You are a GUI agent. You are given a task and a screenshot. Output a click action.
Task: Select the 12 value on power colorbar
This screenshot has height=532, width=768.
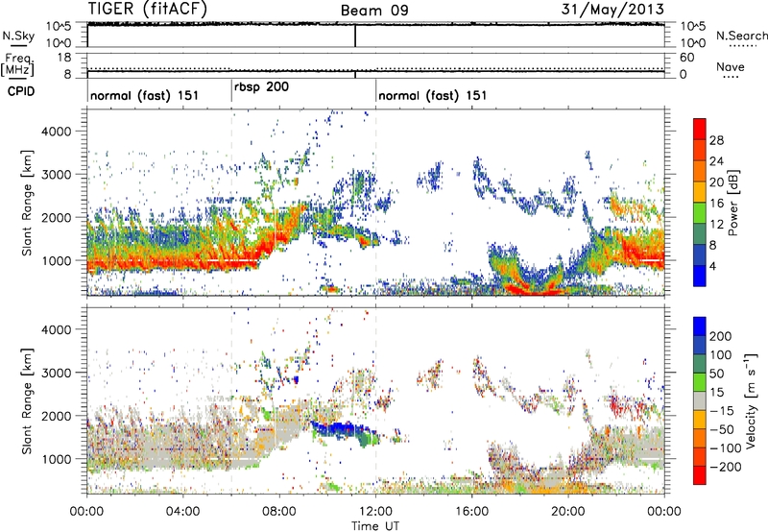(716, 225)
